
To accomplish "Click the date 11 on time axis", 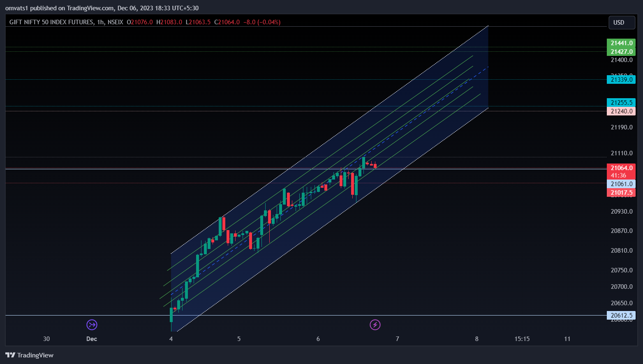I will pos(567,339).
